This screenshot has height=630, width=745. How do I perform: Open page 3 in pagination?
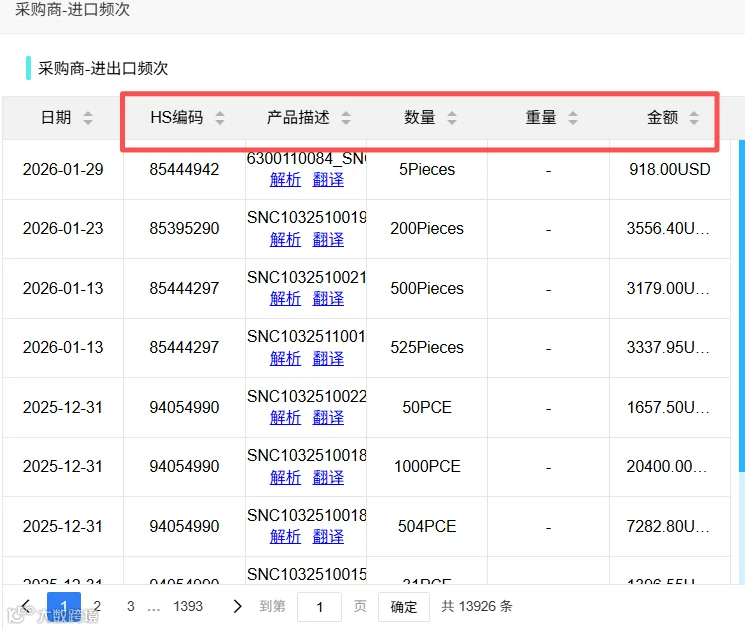131,606
